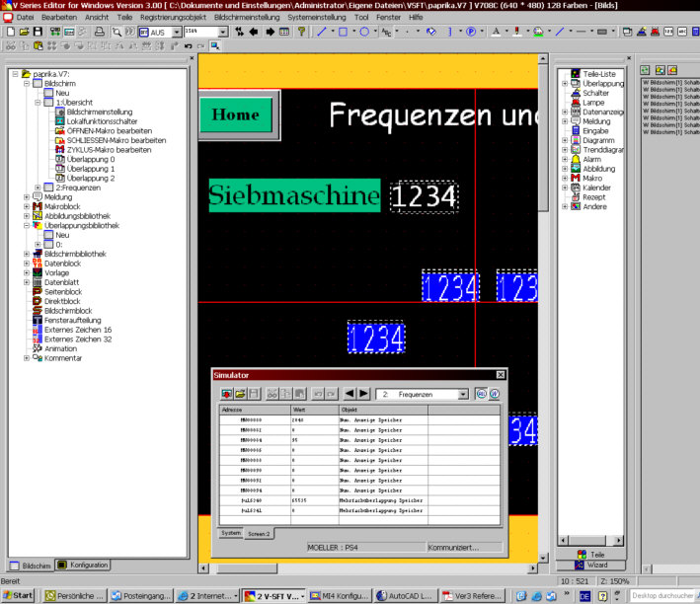The width and height of the screenshot is (700, 604).
Task: Click the previous screen arrow in Simulator
Action: click(349, 394)
